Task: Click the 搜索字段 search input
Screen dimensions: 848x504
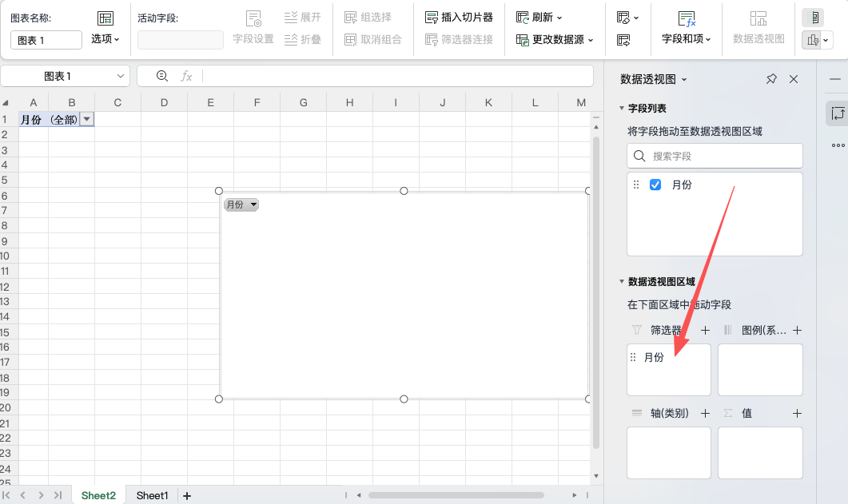Action: 714,156
